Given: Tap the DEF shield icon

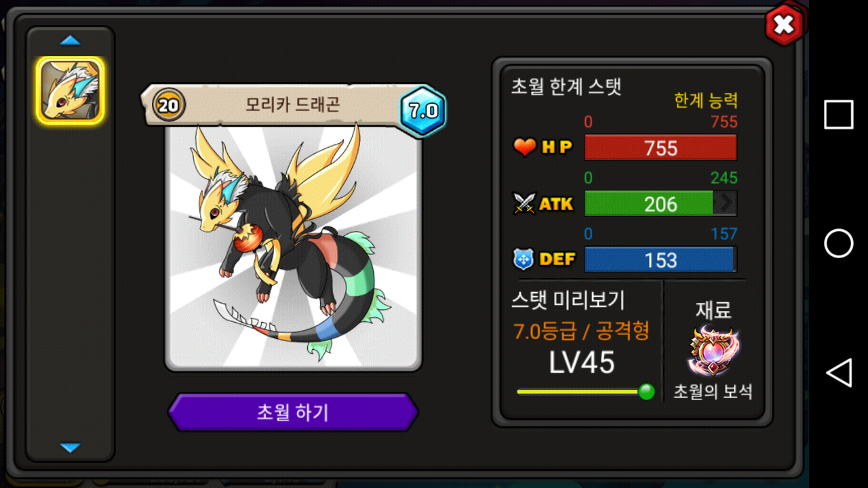Looking at the screenshot, I should click(x=524, y=259).
